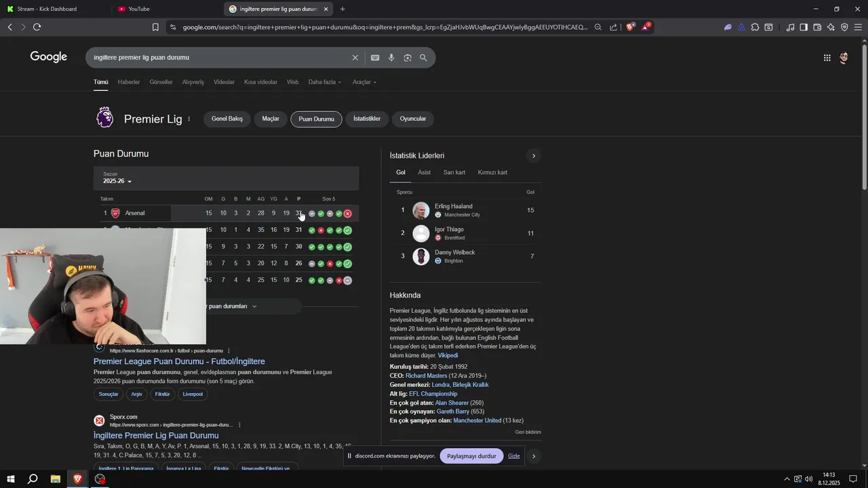Open the Vikipedi link
This screenshot has width=868, height=488.
coord(448,355)
